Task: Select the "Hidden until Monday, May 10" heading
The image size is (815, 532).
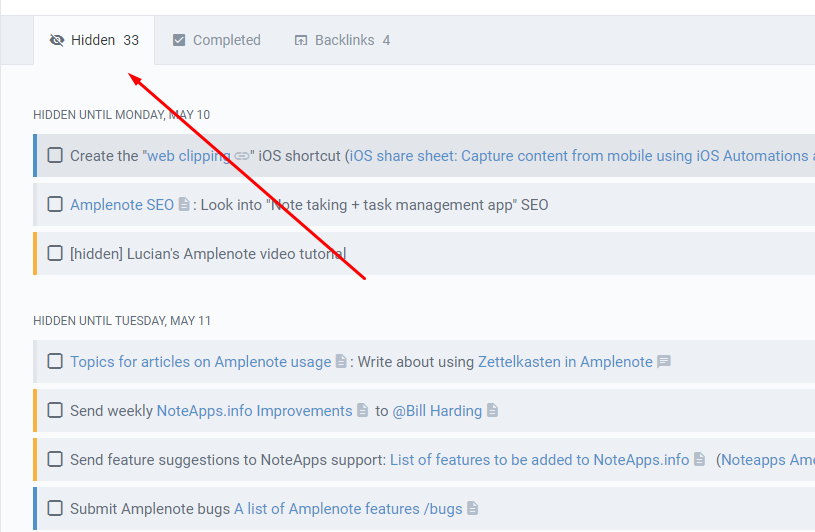Action: click(122, 115)
